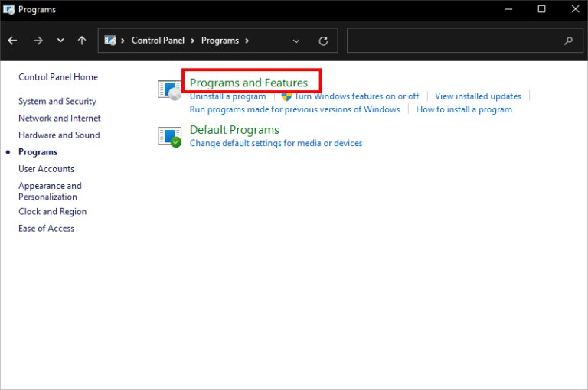
Task: Click the Back arrow navigation button
Action: 13,41
